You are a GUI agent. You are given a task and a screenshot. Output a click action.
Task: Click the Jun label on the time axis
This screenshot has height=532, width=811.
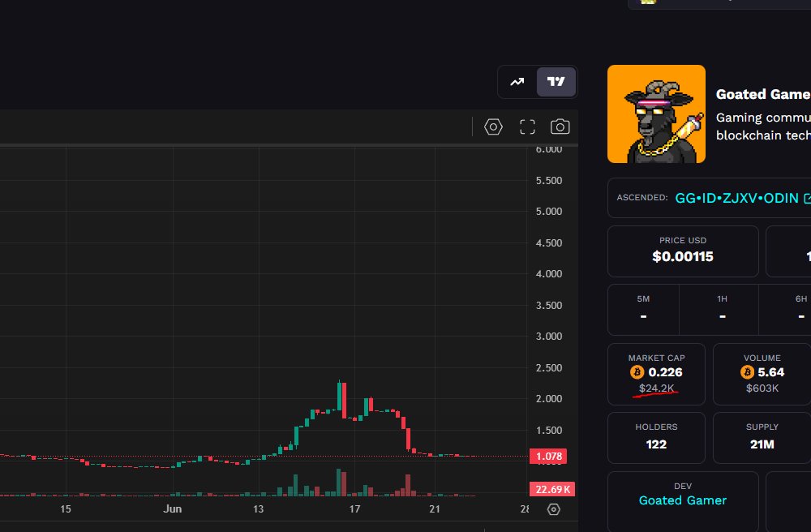click(x=172, y=508)
